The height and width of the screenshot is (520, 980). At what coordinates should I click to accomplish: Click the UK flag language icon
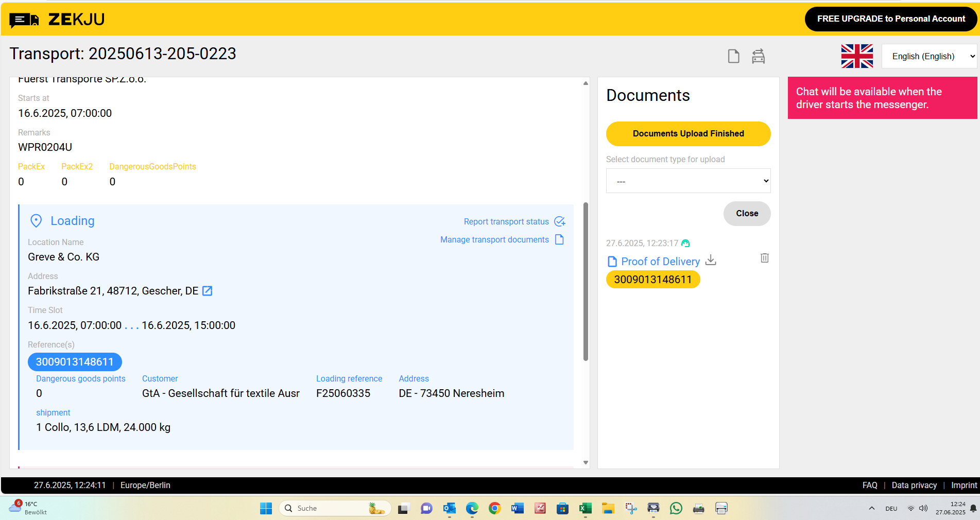(x=857, y=56)
